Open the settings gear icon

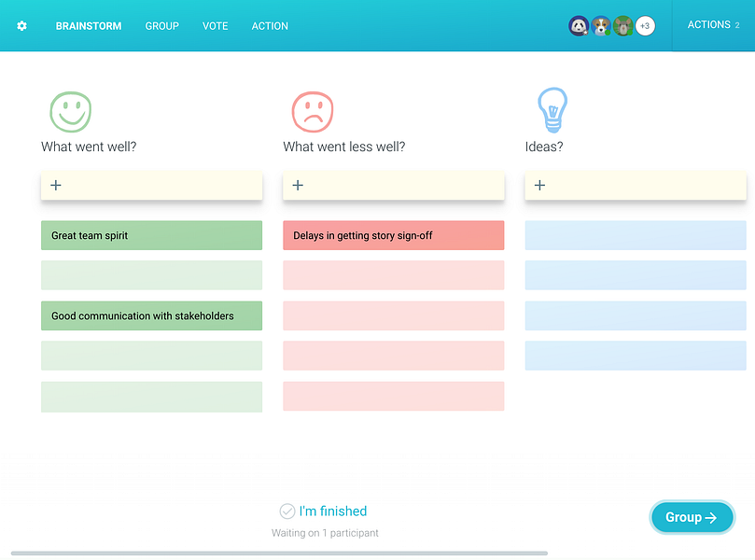21,26
